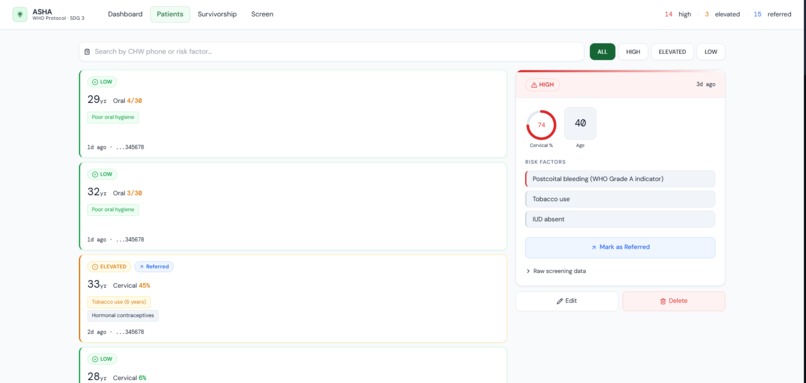Image resolution: width=806 pixels, height=383 pixels.
Task: Filter patients by LOW risk
Action: click(711, 52)
